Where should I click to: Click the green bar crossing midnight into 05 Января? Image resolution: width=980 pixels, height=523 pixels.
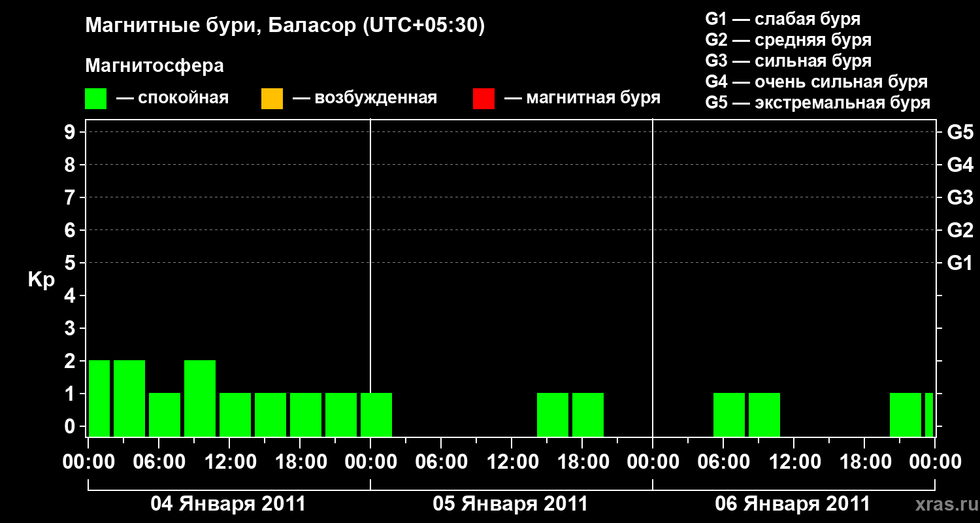click(376, 414)
